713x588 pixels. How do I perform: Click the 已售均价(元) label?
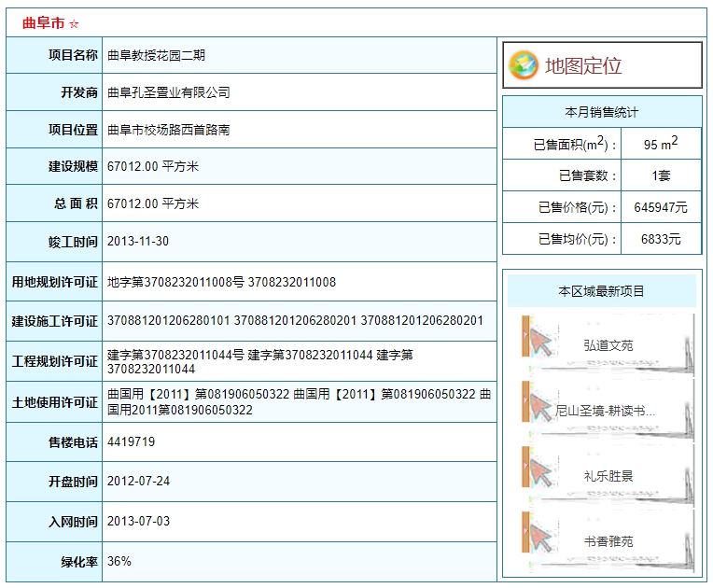point(577,239)
